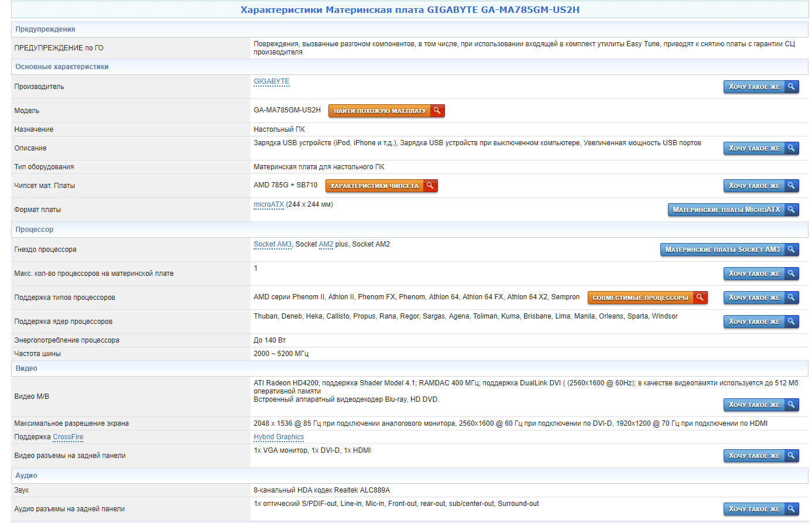Click the label Формат платы
The image size is (812, 523).
click(37, 210)
